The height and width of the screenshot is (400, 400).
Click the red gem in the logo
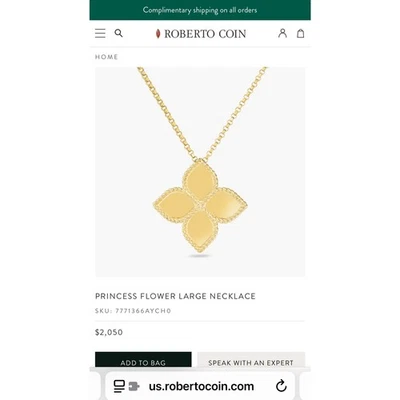(x=158, y=34)
